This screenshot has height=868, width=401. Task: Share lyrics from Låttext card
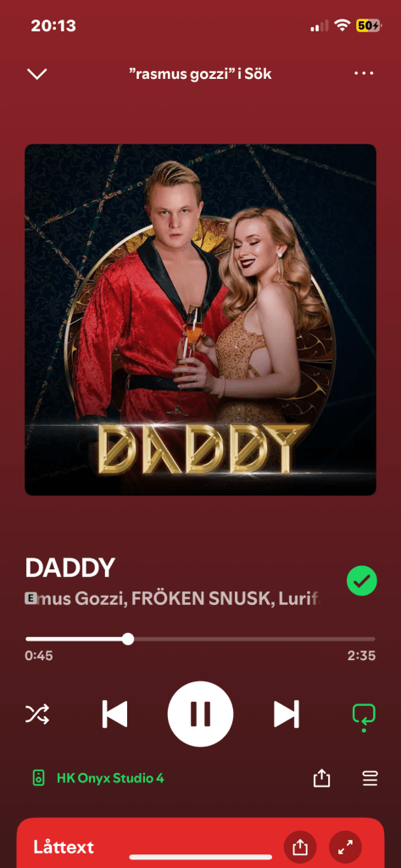300,847
